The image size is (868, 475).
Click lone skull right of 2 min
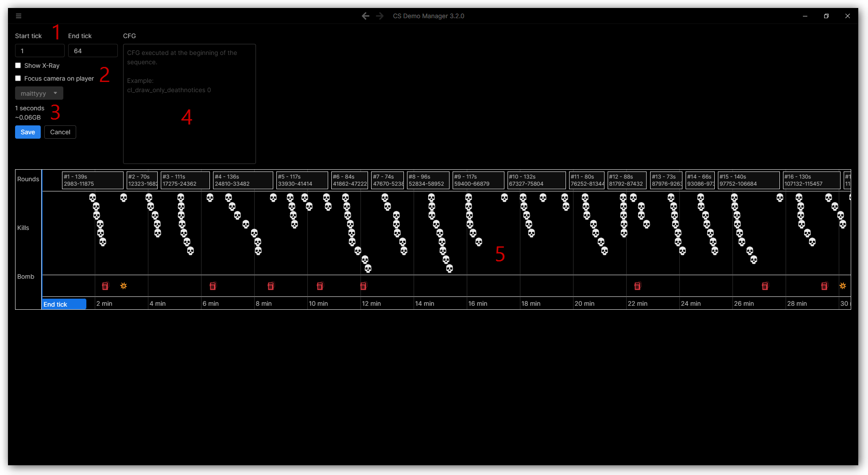coord(124,198)
